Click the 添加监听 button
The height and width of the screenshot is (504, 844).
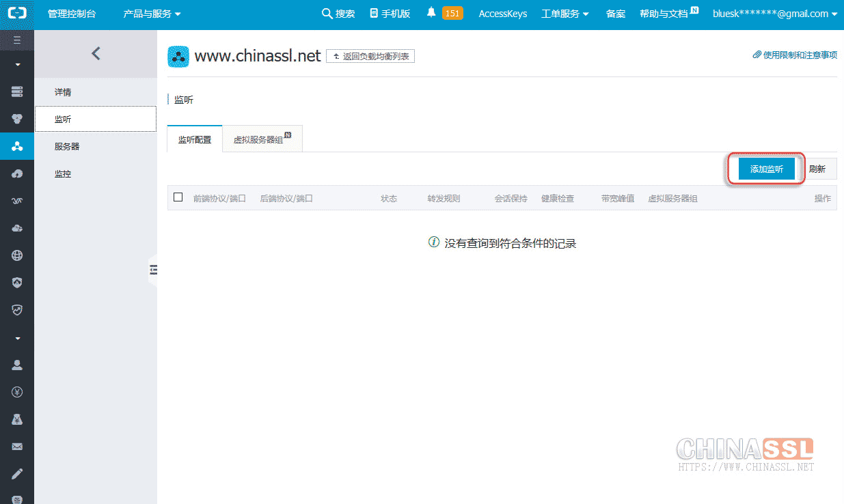766,169
